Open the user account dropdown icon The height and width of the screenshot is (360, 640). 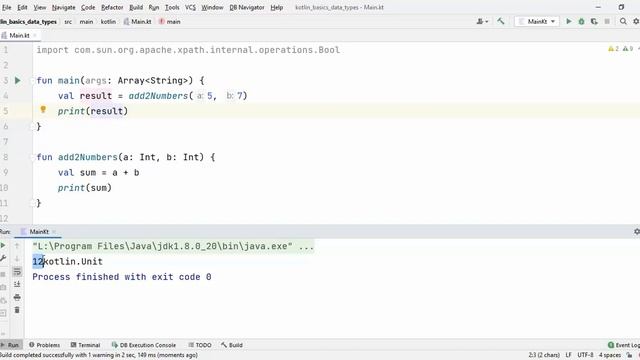pyautogui.click(x=482, y=21)
